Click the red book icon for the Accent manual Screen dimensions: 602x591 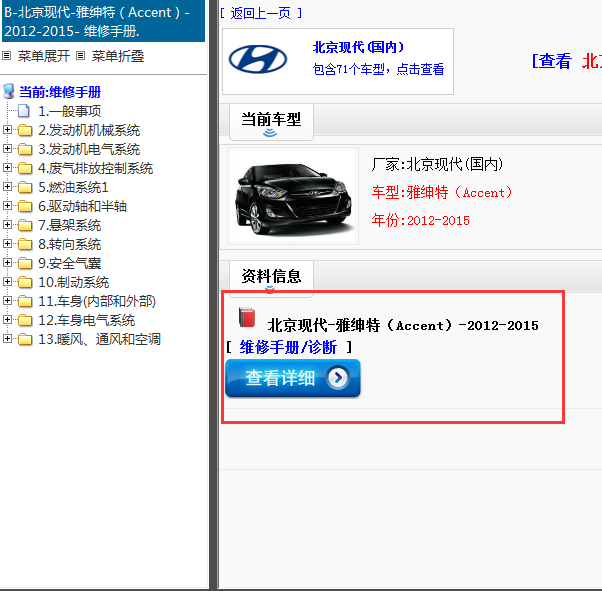point(246,318)
